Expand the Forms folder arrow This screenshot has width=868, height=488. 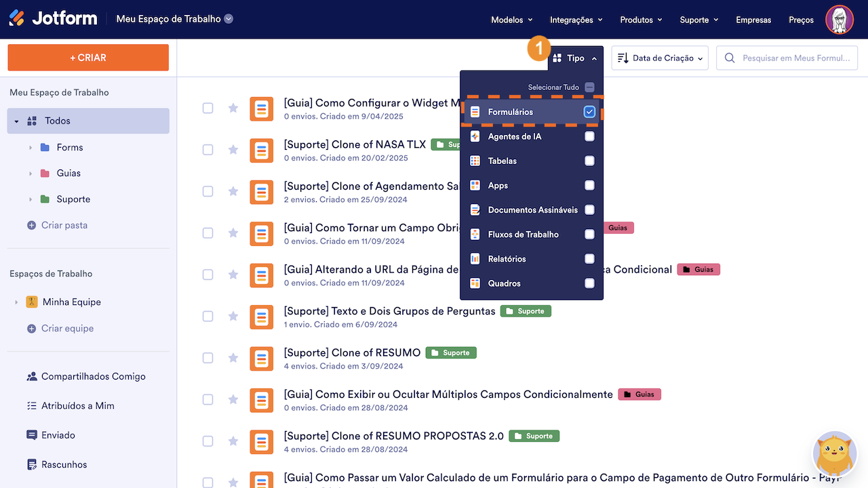[x=31, y=147]
